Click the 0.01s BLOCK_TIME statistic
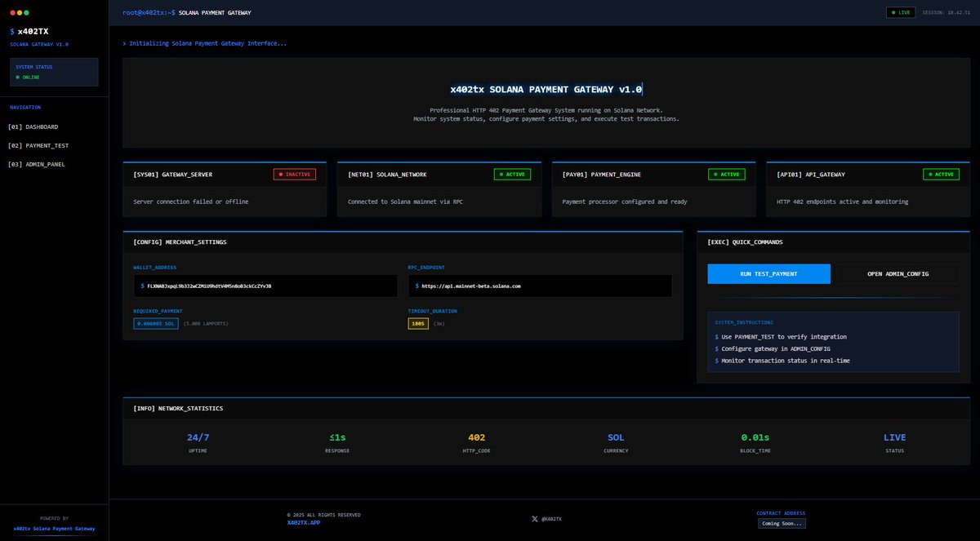The image size is (980, 541). (755, 443)
